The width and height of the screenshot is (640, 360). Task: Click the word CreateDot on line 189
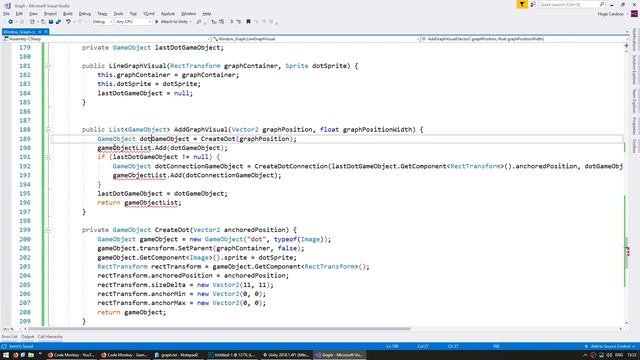[x=218, y=139]
